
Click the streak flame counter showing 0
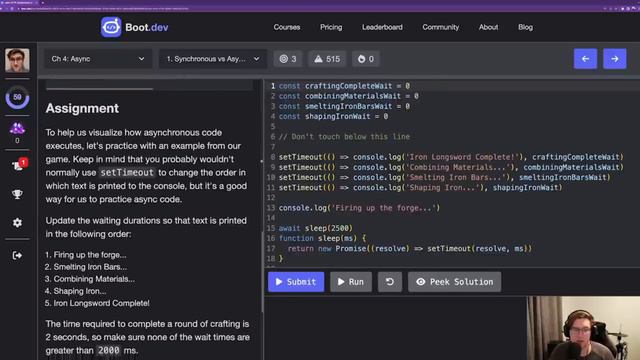coord(366,59)
